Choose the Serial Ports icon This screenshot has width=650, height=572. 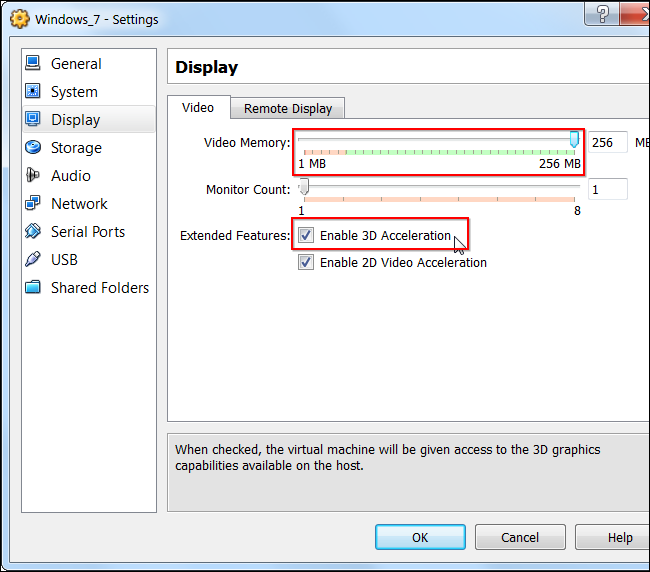tap(33, 231)
